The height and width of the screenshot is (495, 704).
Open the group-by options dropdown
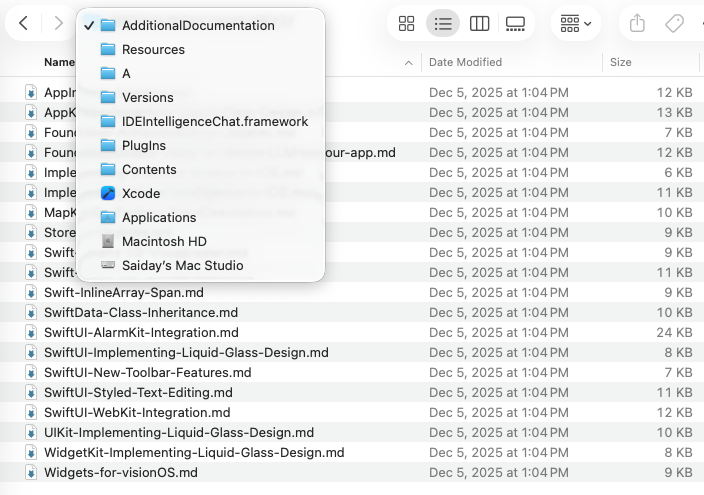click(x=576, y=23)
